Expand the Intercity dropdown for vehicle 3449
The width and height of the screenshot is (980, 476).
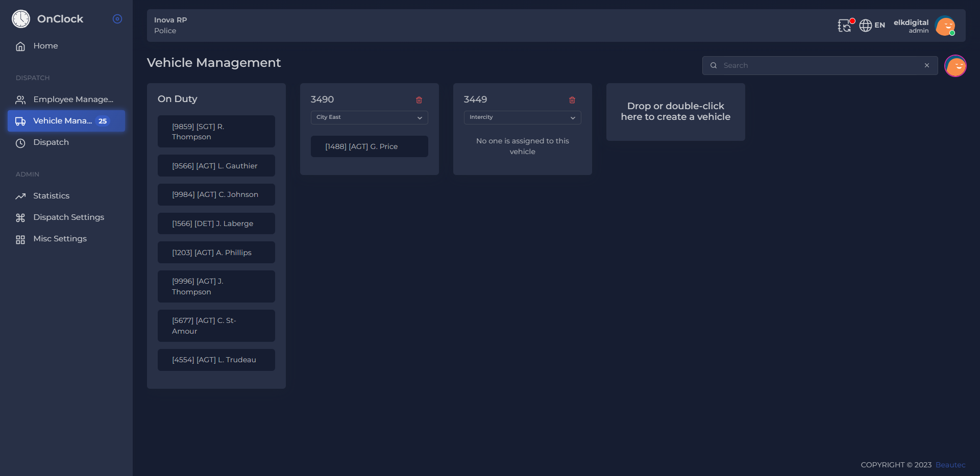point(522,117)
